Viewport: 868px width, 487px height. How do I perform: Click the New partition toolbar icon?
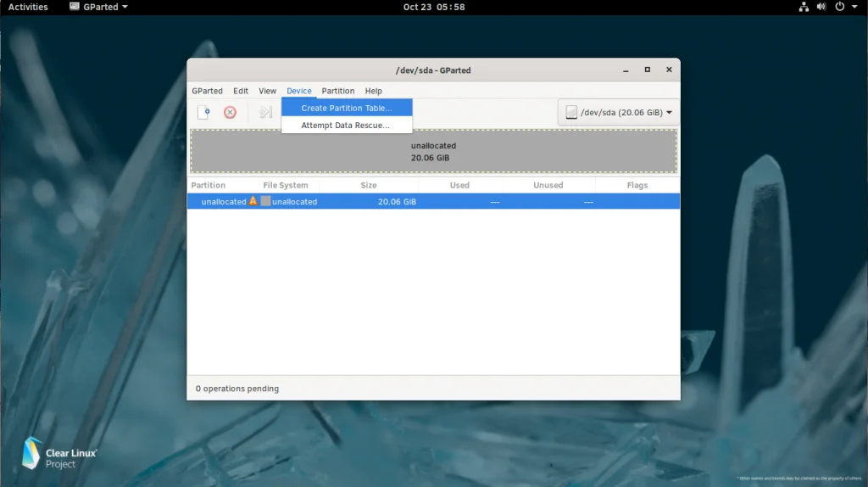tap(203, 113)
